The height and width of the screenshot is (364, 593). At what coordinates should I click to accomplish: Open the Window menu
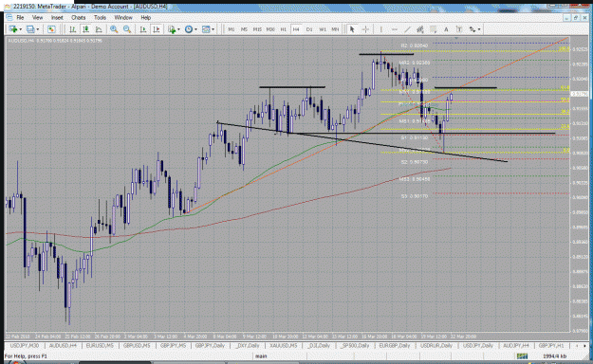pyautogui.click(x=123, y=17)
